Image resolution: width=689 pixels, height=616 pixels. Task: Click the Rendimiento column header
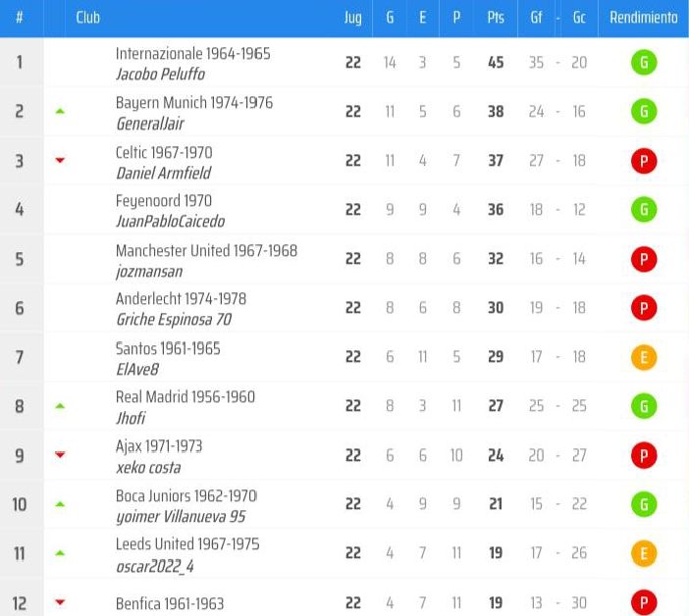coord(643,18)
